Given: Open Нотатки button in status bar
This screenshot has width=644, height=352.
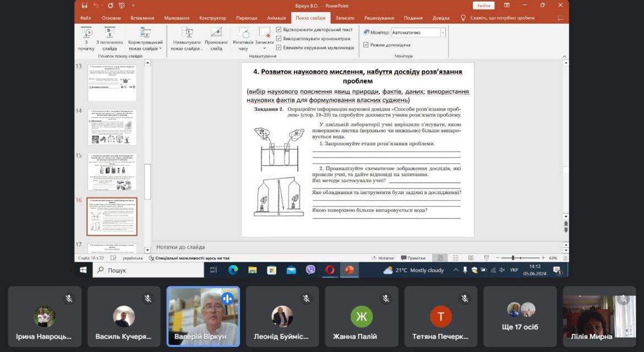Looking at the screenshot, I should click(383, 258).
